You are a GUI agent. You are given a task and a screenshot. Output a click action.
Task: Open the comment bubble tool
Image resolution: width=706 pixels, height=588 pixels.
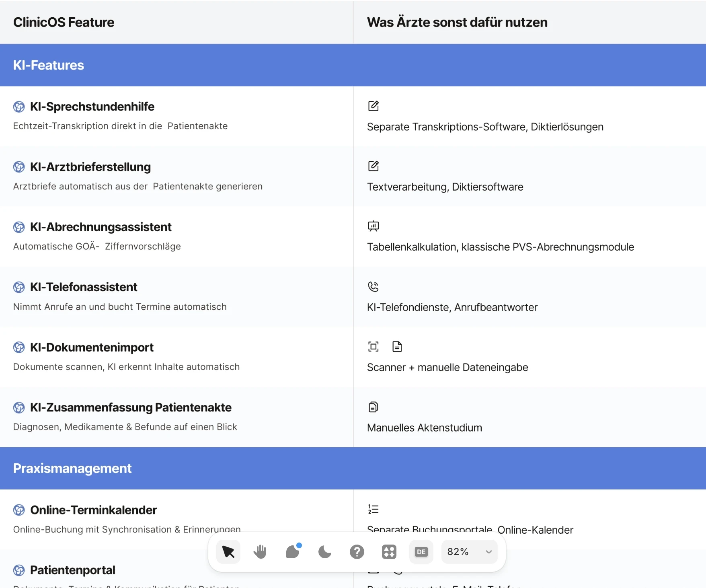pyautogui.click(x=293, y=551)
